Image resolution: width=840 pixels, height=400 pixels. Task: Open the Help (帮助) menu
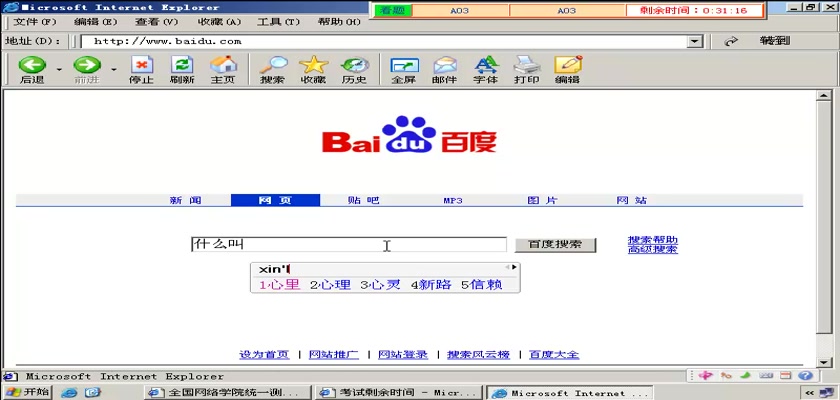tap(339, 22)
